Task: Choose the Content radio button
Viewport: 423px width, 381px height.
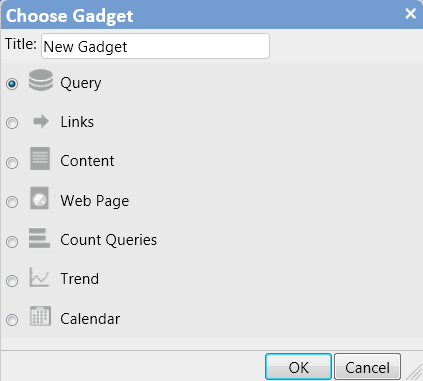Action: tap(12, 163)
